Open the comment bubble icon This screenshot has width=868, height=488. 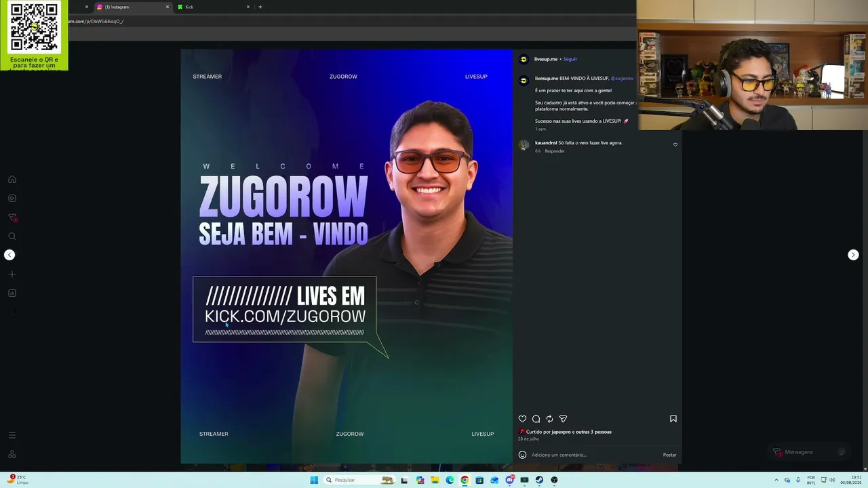tap(536, 419)
